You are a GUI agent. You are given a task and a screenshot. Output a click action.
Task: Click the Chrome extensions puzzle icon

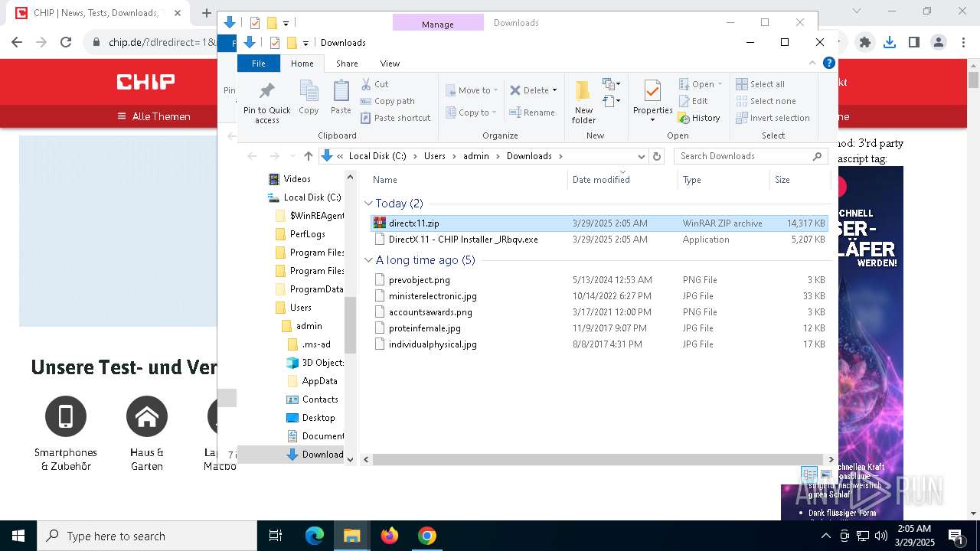[865, 43]
